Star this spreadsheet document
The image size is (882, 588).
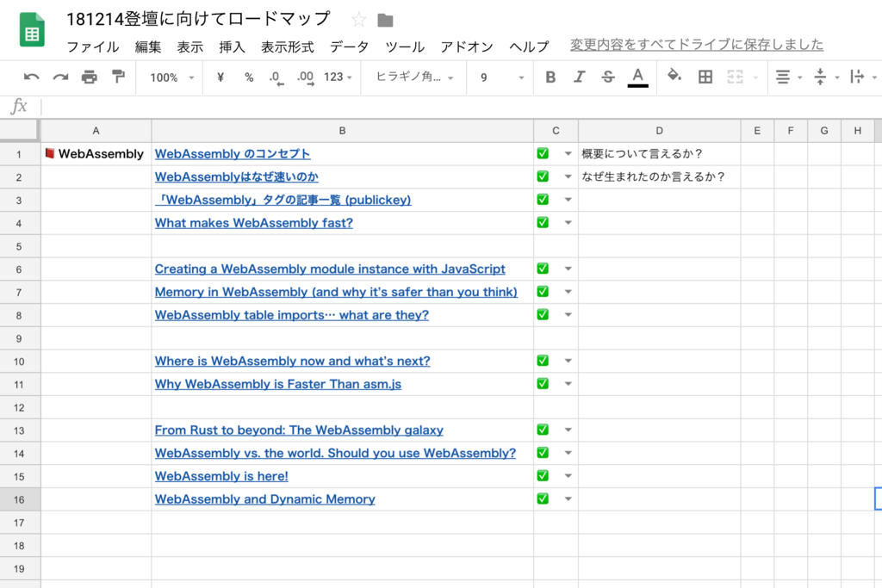358,21
